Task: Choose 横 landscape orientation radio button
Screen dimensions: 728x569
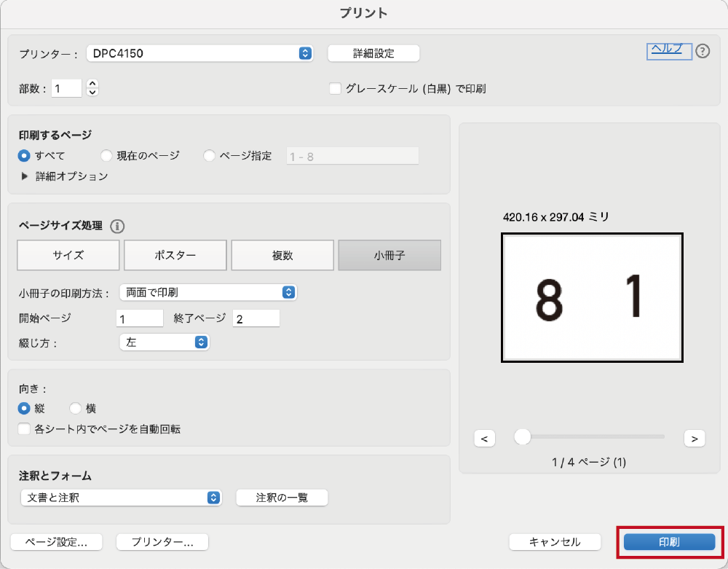Action: (75, 409)
